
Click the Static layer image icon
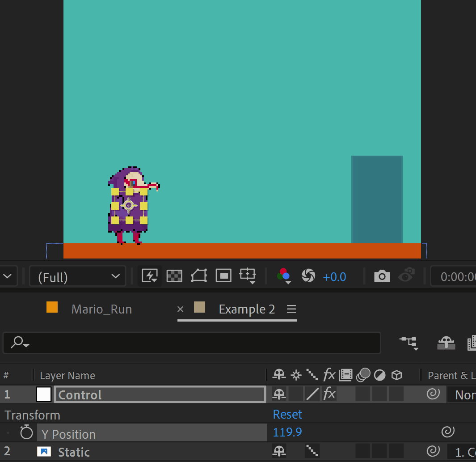44,452
